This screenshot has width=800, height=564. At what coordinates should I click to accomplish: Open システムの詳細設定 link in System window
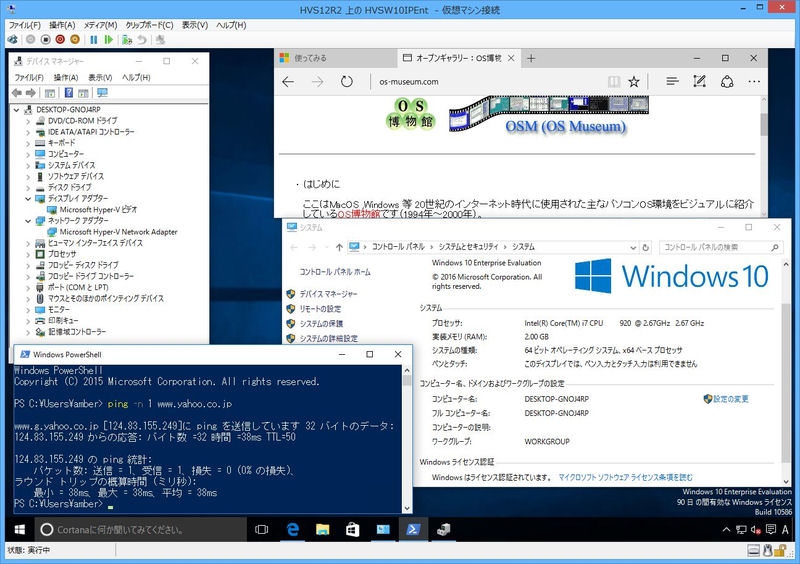coord(329,338)
